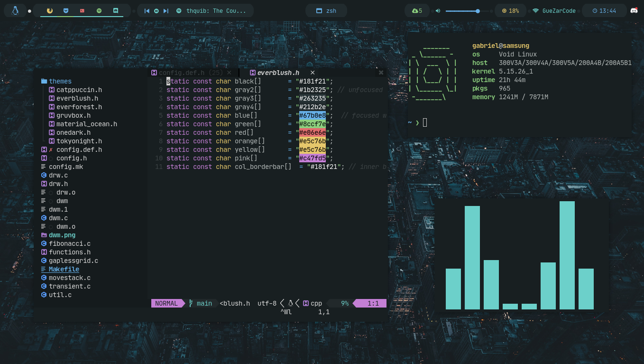The width and height of the screenshot is (644, 364).
Task: Place the cursor on col_borderbar[] in line 11
Action: tap(263, 167)
